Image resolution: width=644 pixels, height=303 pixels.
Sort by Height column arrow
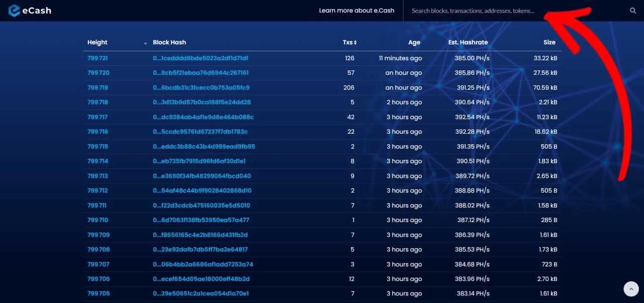tap(145, 43)
